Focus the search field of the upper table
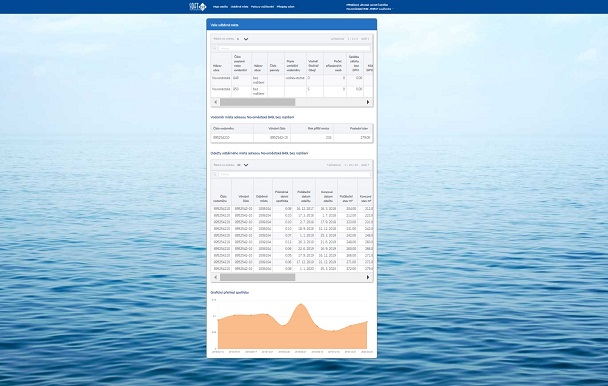 coord(294,48)
